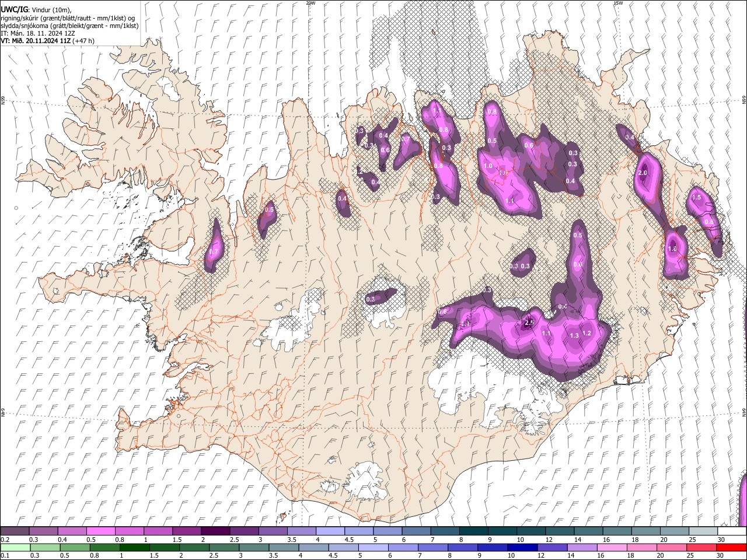Pick the white 30+ upper legend swatch
Viewport: 747px width, 560px height.
(732, 531)
